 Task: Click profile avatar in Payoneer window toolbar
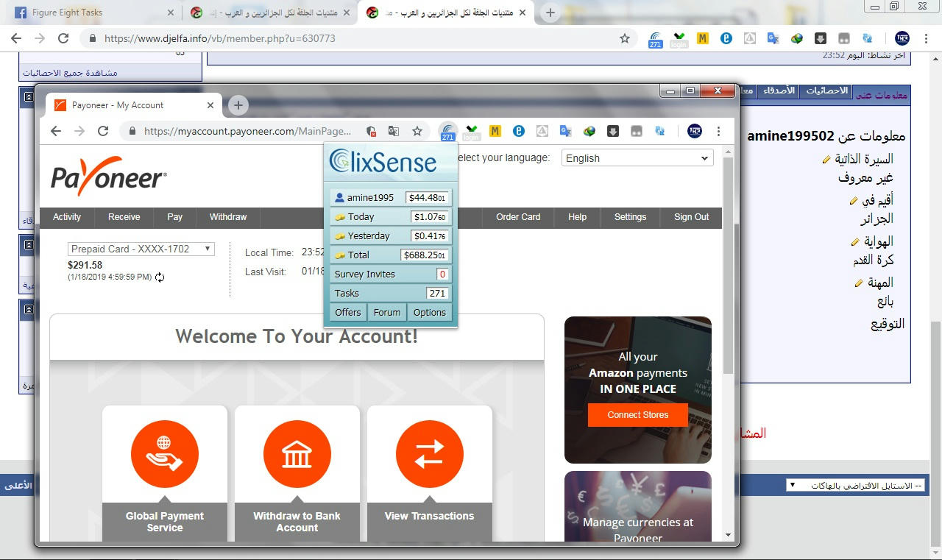click(695, 131)
